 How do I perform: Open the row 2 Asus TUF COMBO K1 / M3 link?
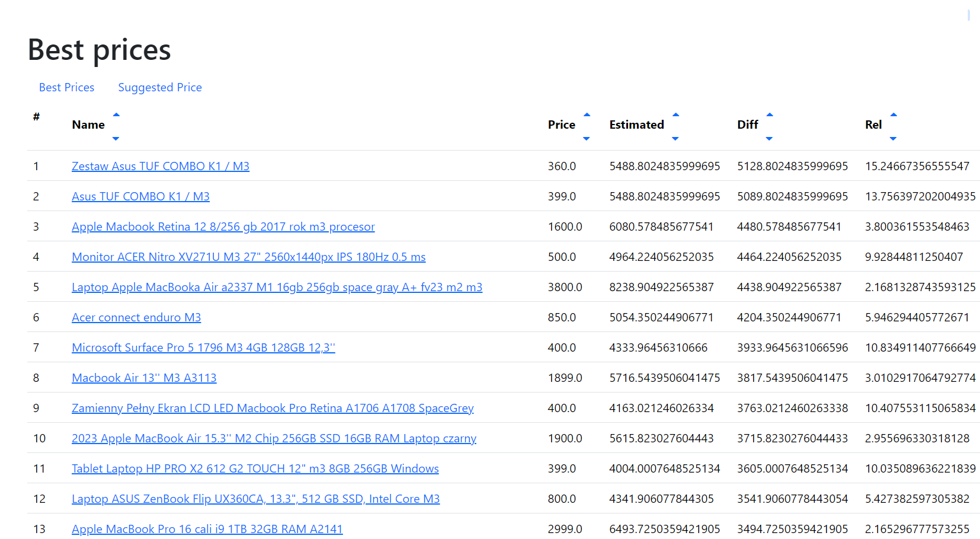[140, 196]
